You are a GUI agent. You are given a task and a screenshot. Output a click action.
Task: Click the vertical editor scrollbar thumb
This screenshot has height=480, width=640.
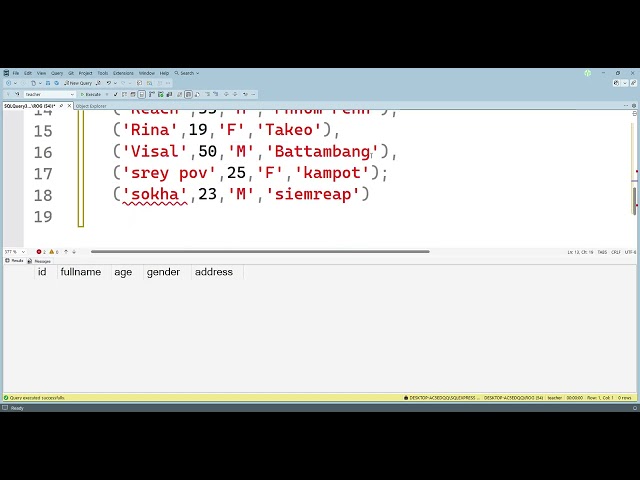[x=635, y=200]
